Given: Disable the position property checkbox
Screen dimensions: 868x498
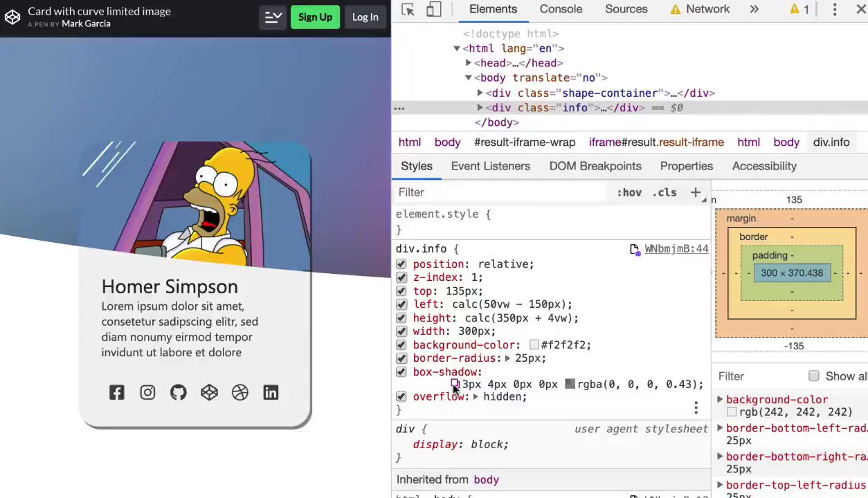Looking at the screenshot, I should pos(401,264).
